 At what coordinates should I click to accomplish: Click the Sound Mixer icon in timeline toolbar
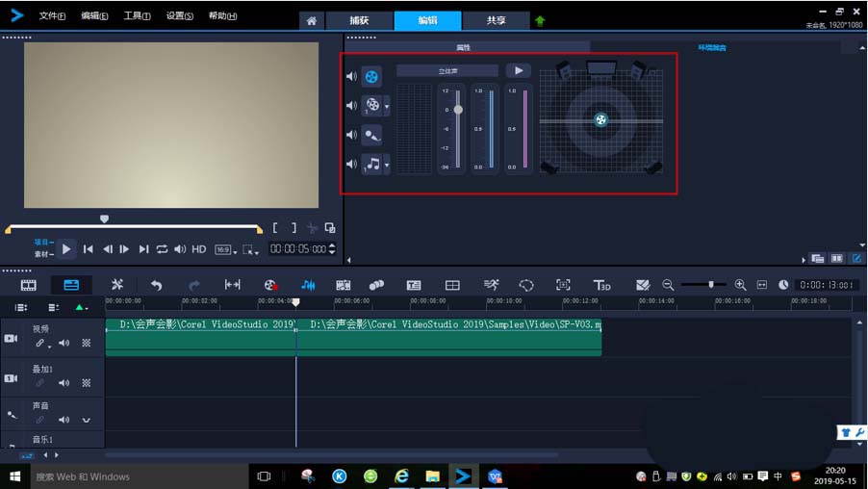click(308, 285)
